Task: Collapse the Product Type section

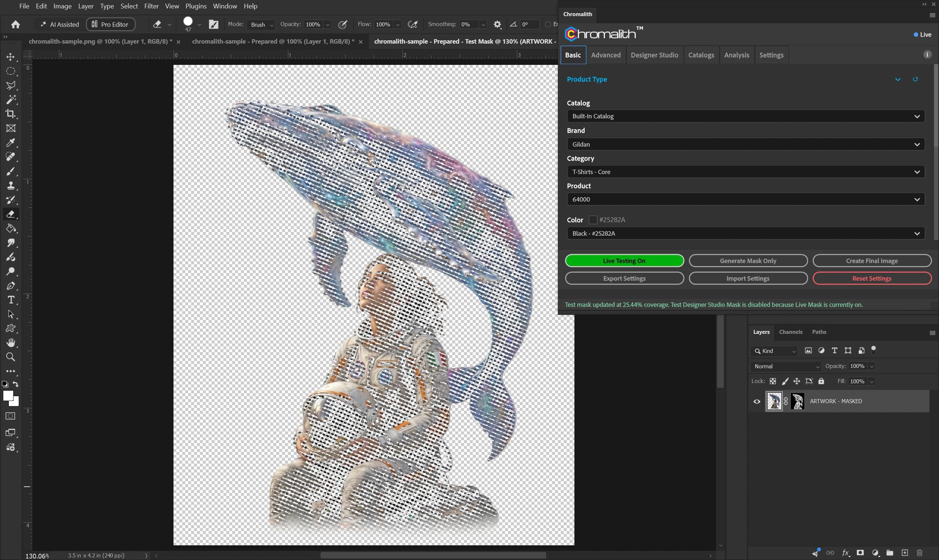Action: 898,80
